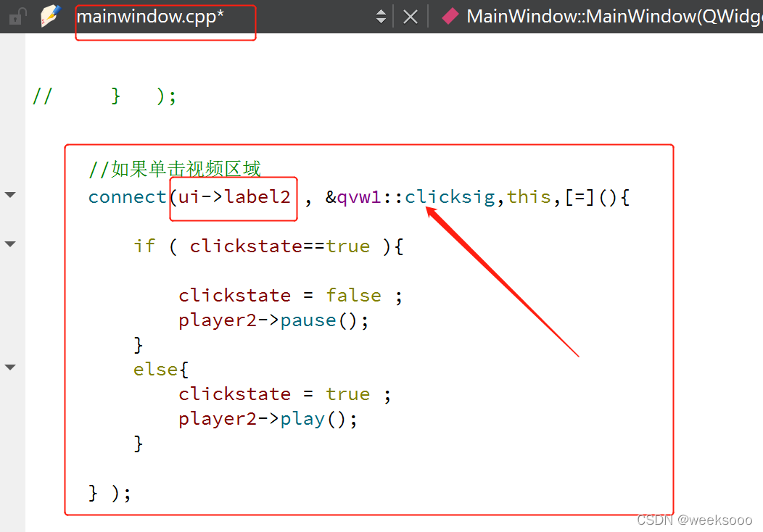
Task: Click the else keyword
Action: pos(156,370)
